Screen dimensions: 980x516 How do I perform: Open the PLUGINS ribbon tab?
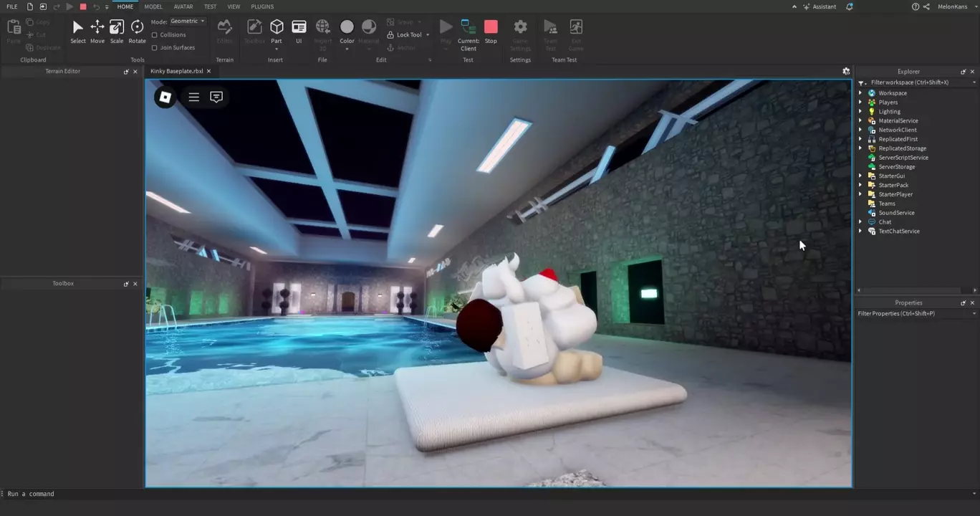[262, 6]
